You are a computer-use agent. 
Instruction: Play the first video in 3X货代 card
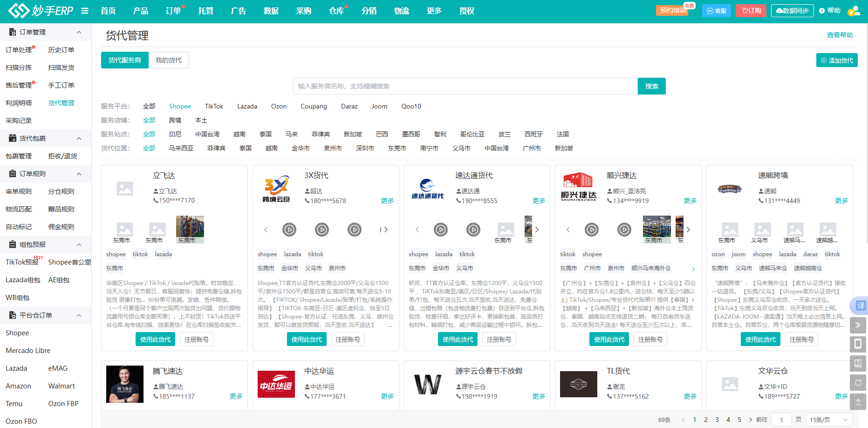[x=289, y=230]
